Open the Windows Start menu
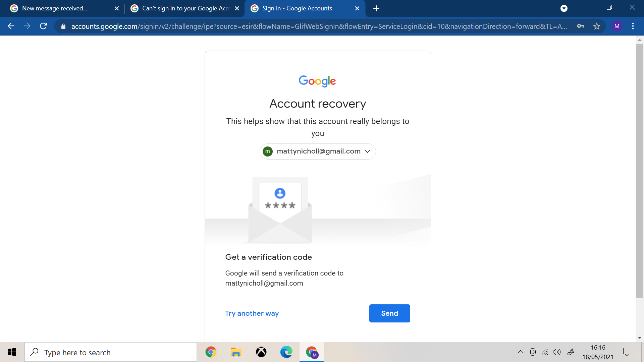644x362 pixels. 12,352
